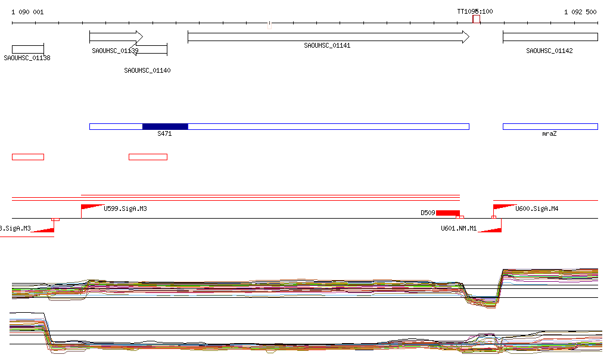Click the U600.SigA.M4 red promoter flag
This screenshot has height=364, width=610.
point(502,207)
